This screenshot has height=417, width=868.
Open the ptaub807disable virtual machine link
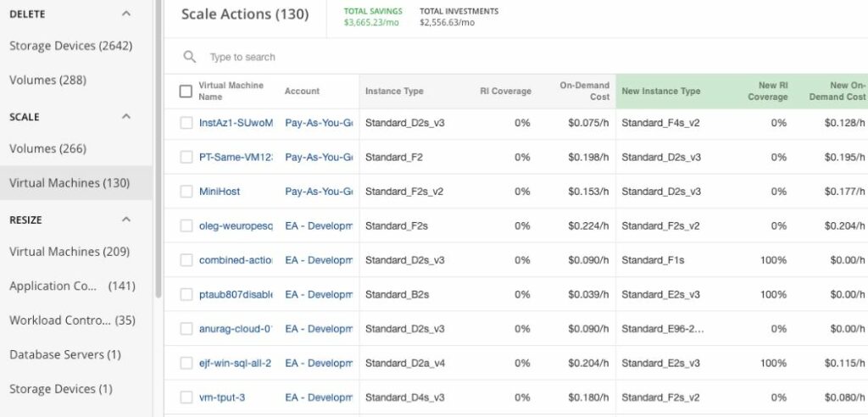[x=236, y=295]
